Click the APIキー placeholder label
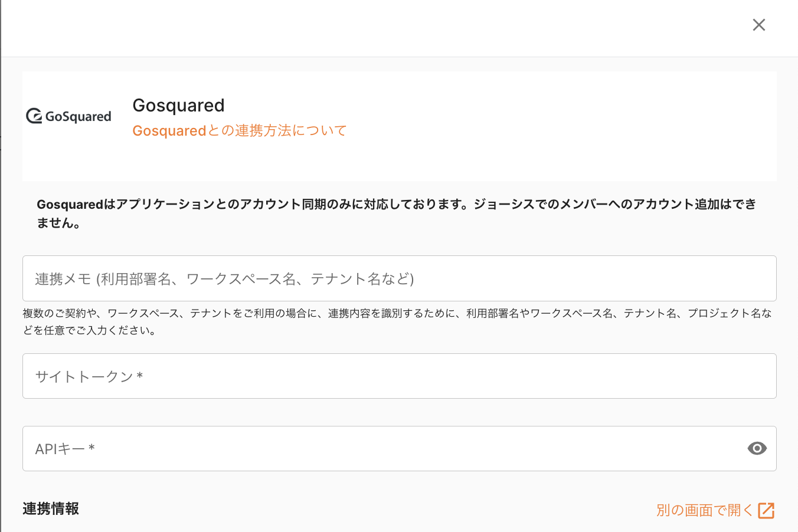This screenshot has height=532, width=798. 64,449
